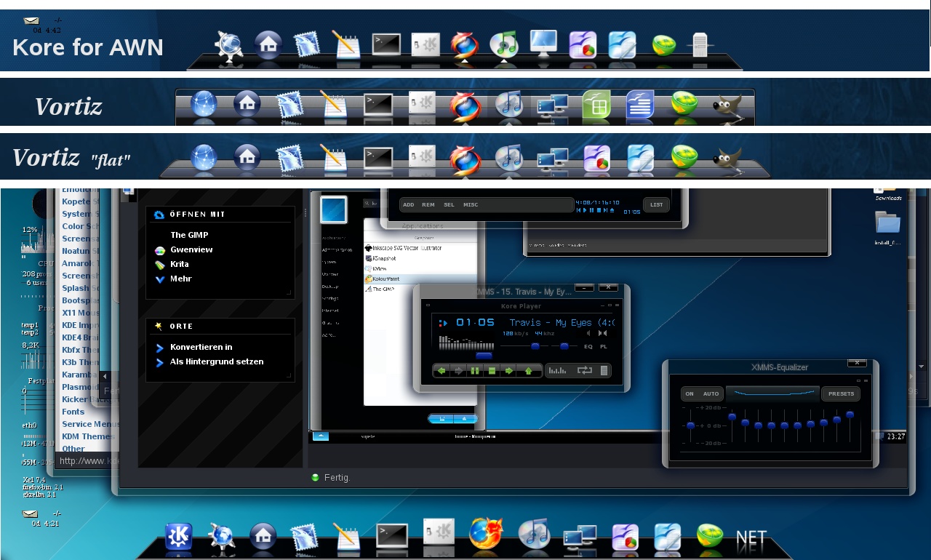Click the 23:27 taskbar clock

click(x=896, y=436)
